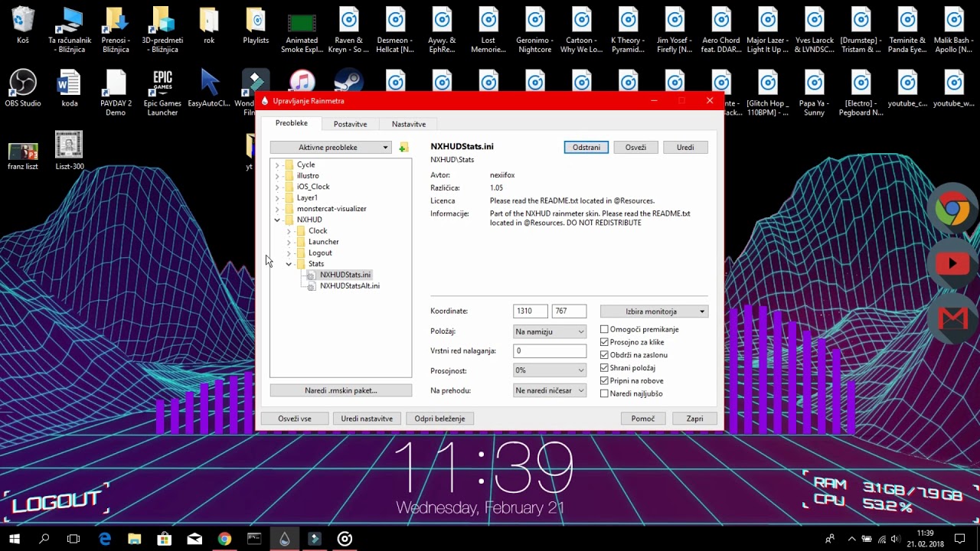Open the Na prehodu dropdown
Viewport: 980px width, 551px height.
[550, 390]
